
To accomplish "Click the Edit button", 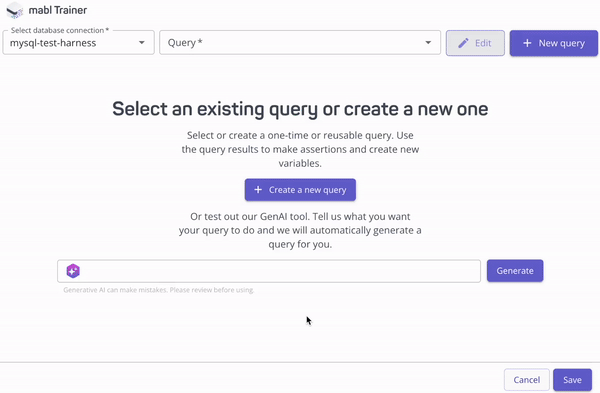I will click(x=475, y=43).
